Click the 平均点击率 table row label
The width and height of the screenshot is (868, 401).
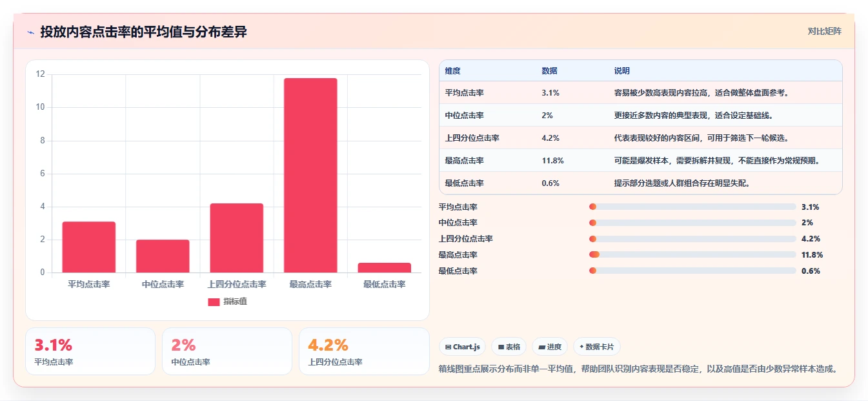[x=465, y=93]
